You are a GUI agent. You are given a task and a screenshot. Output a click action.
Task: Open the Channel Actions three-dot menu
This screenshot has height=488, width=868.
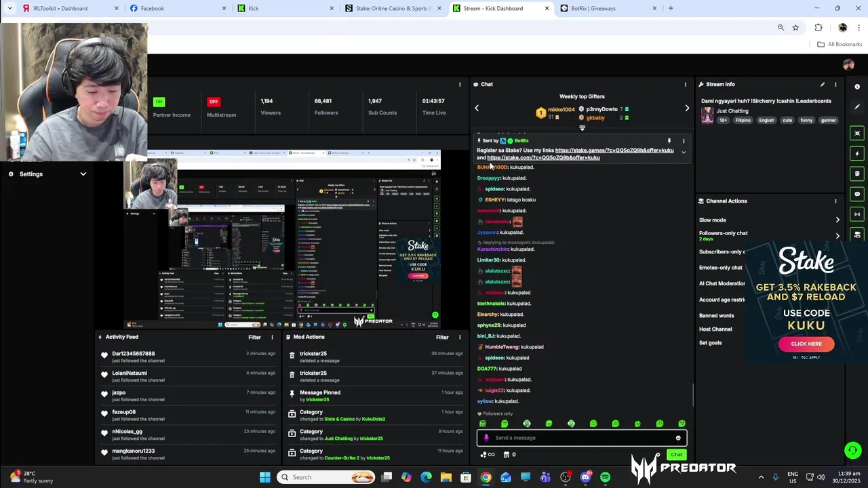(x=835, y=201)
